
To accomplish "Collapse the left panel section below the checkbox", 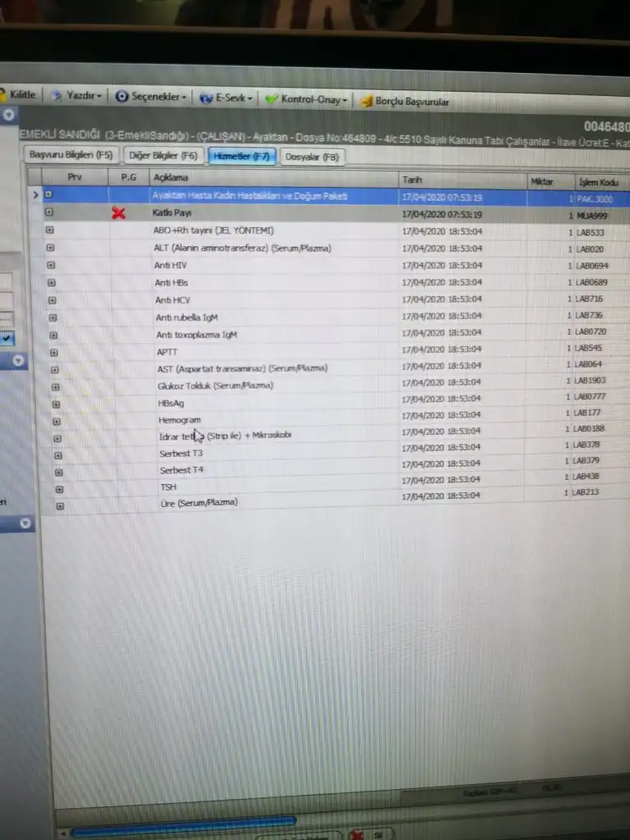I will [x=18, y=360].
